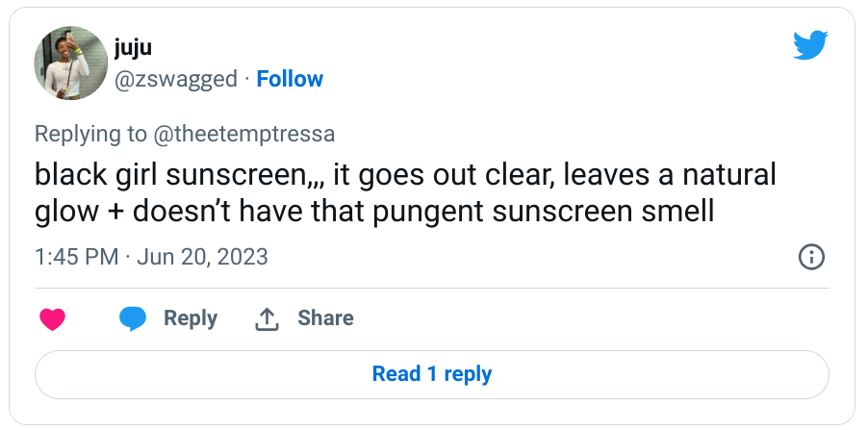Image resolution: width=868 pixels, height=430 pixels.
Task: Open juju's profile picture
Action: (x=69, y=63)
